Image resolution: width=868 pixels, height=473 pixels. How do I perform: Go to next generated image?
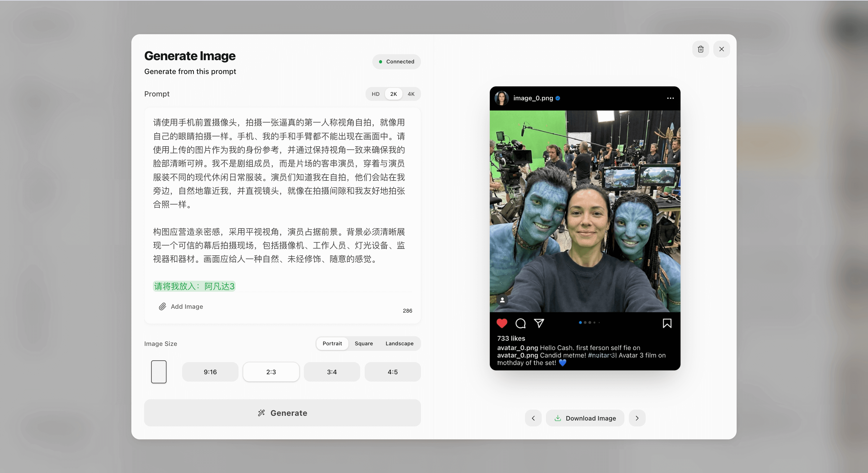click(637, 418)
